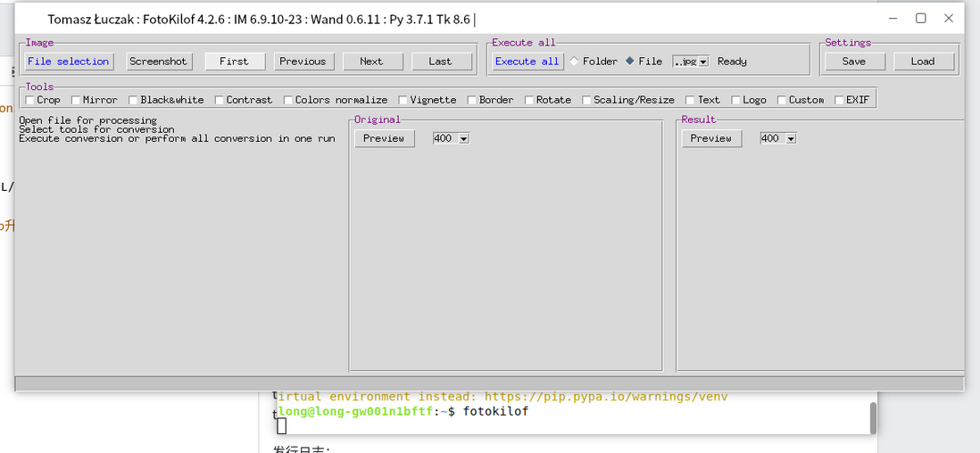Jump to the Last image

(440, 62)
